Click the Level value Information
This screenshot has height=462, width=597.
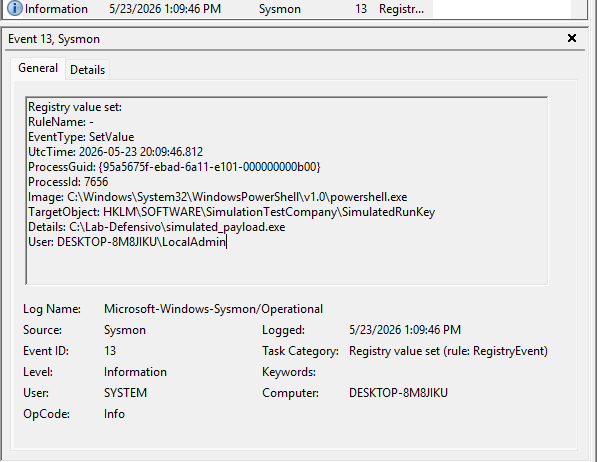tap(135, 372)
